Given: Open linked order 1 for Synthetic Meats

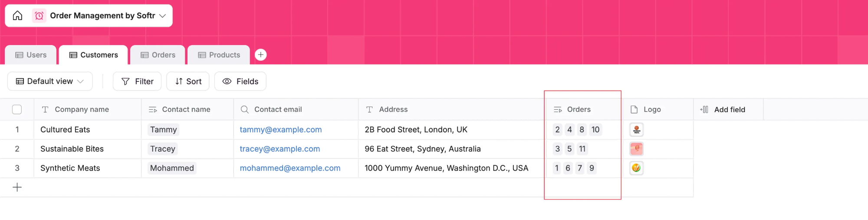Looking at the screenshot, I should (557, 168).
